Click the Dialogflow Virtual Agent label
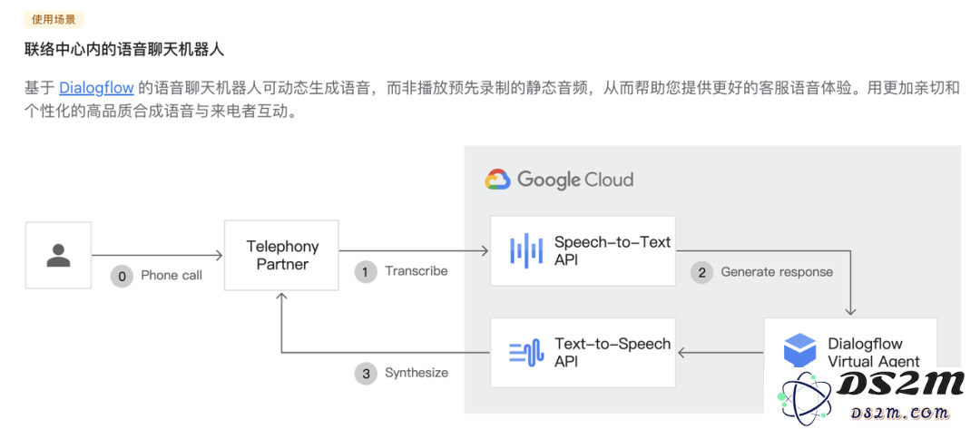 [874, 352]
